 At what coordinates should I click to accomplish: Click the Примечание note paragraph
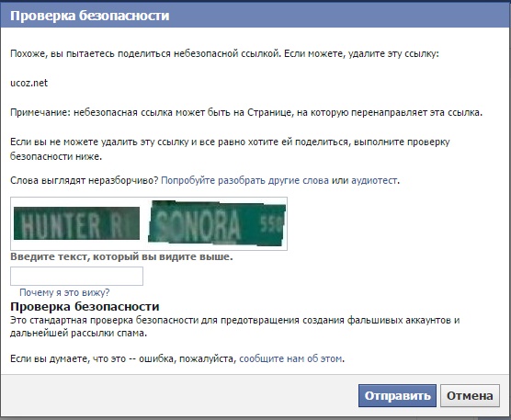[246, 112]
